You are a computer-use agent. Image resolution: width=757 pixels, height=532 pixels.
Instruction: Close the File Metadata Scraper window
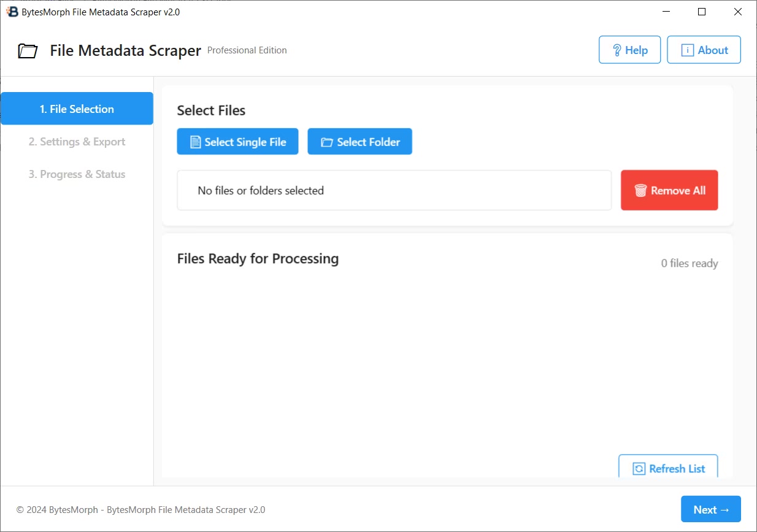738,12
